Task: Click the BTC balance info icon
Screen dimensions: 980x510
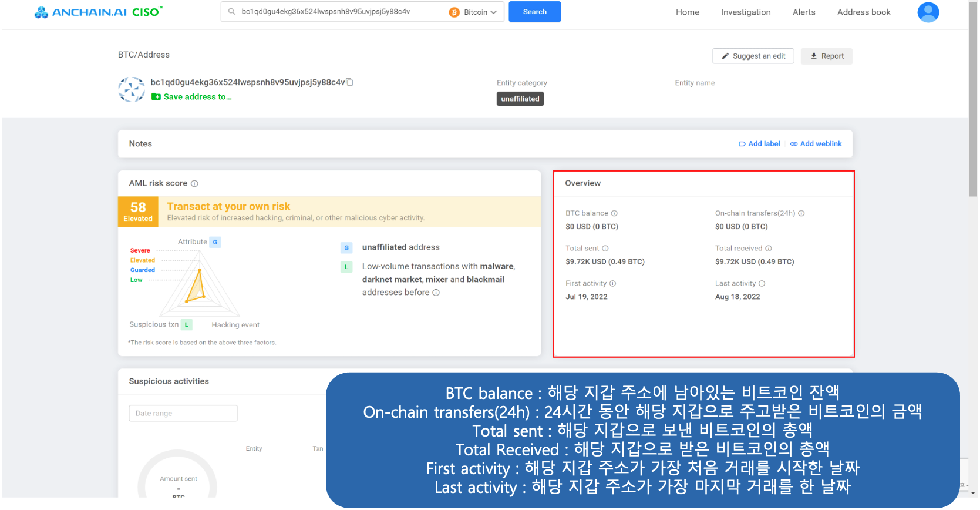Action: (614, 213)
